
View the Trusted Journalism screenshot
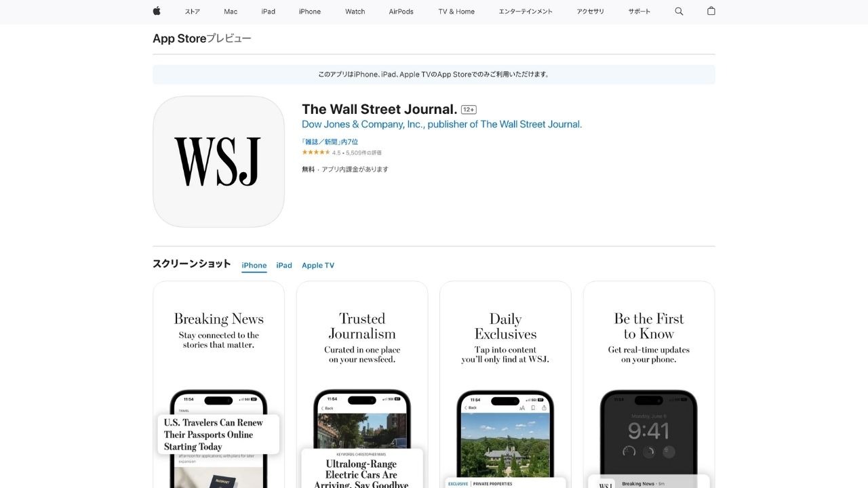pyautogui.click(x=362, y=384)
